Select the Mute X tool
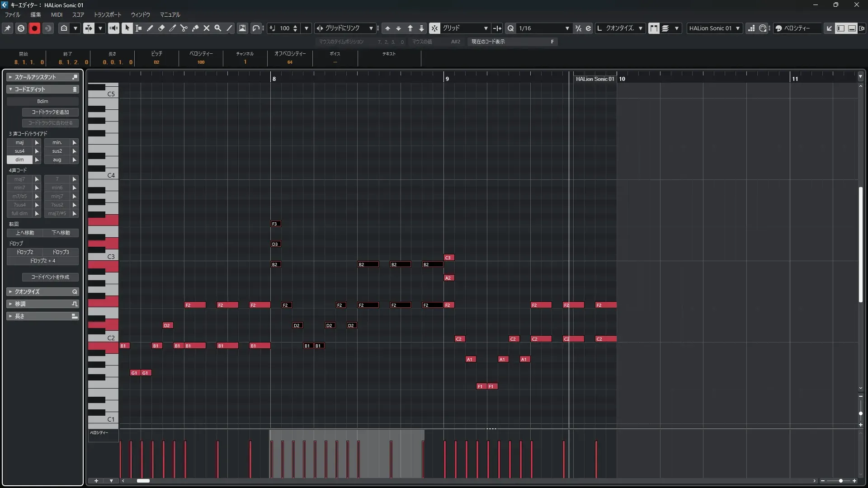The width and height of the screenshot is (868, 488). click(207, 28)
